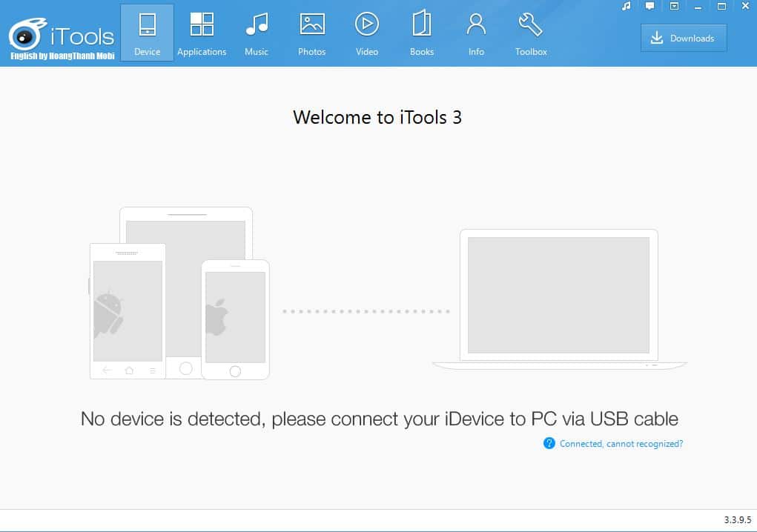Screen dimensions: 757x532
Task: Click the laptop illustration
Action: pos(559,299)
